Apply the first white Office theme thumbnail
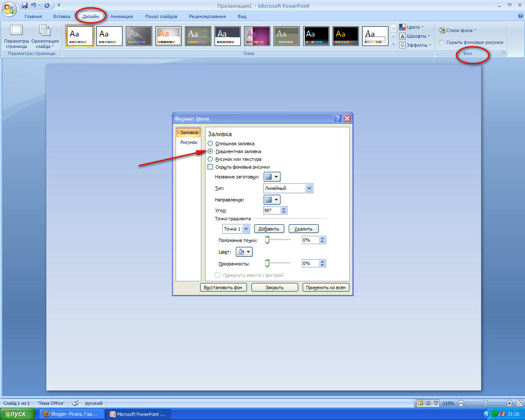Viewport: 525px width, 420px height. coord(80,36)
